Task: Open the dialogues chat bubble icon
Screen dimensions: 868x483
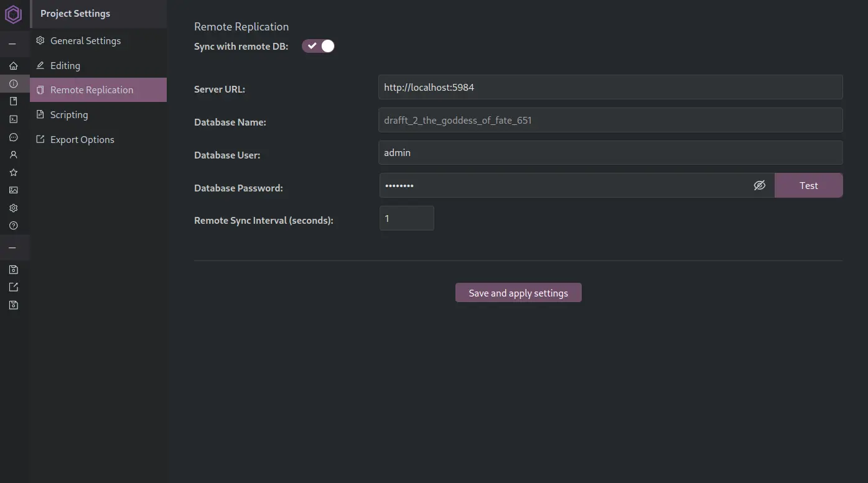Action: click(13, 137)
